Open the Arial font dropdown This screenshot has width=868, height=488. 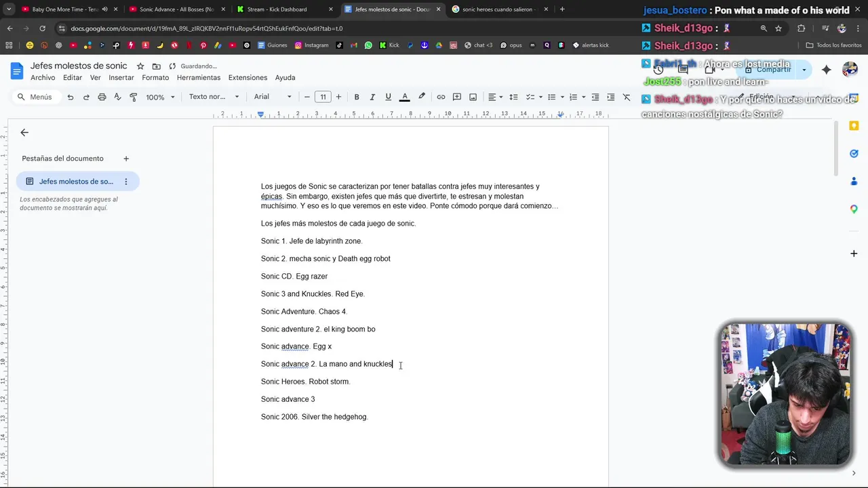click(x=273, y=97)
